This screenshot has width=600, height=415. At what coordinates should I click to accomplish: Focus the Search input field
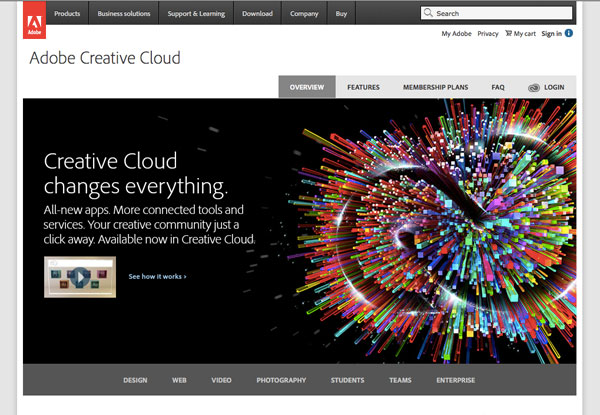point(497,13)
